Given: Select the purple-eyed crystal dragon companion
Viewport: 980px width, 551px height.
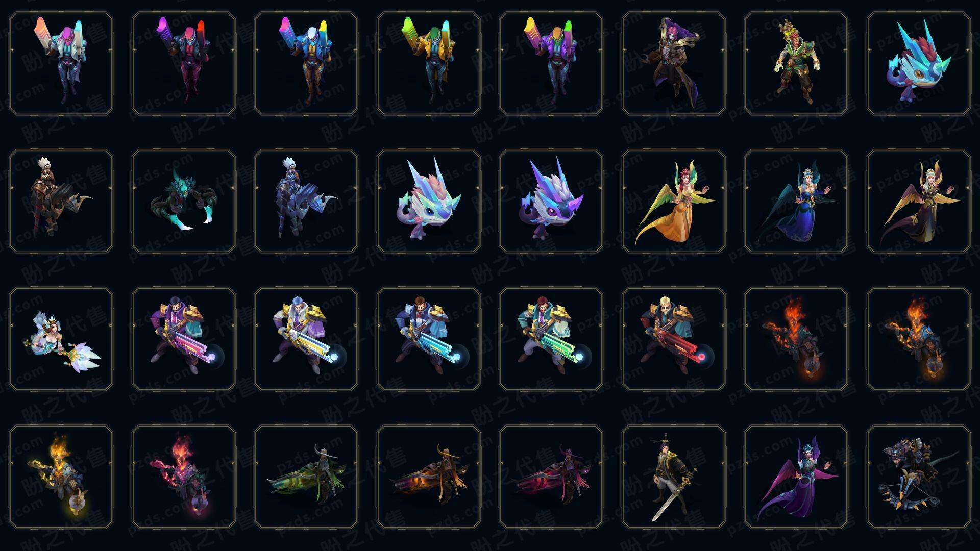Looking at the screenshot, I should point(551,201).
